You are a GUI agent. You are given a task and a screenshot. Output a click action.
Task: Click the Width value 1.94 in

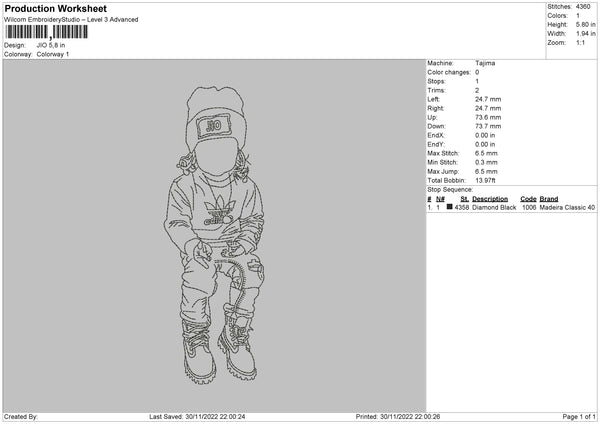click(x=585, y=34)
